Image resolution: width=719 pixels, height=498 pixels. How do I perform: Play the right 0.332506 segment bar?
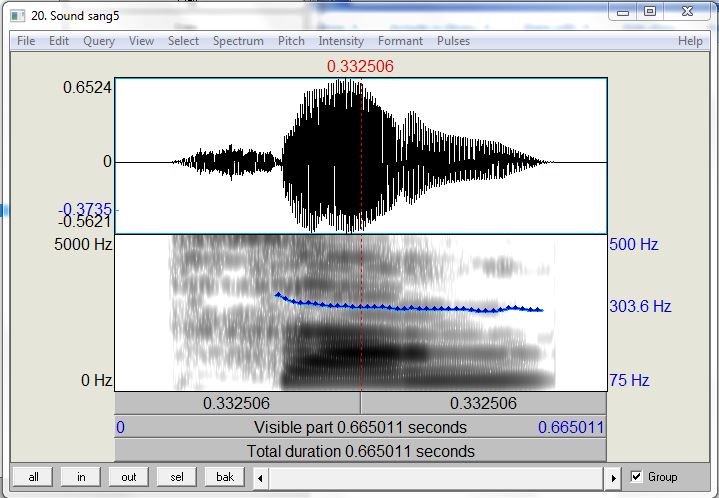[484, 403]
